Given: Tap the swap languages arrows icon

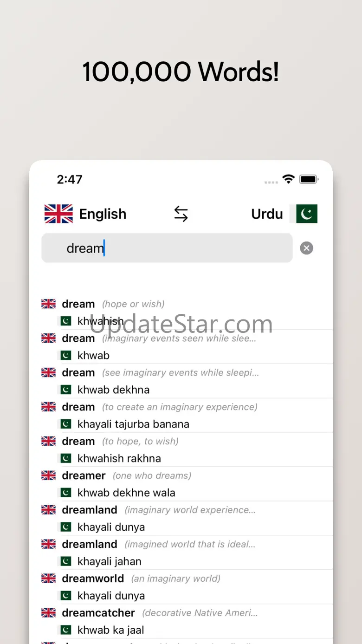Looking at the screenshot, I should [x=181, y=214].
